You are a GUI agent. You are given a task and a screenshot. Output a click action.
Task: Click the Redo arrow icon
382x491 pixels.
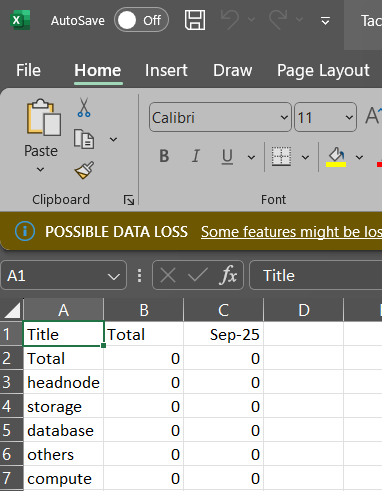279,19
